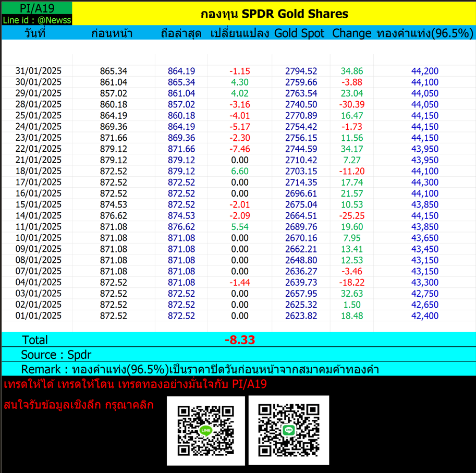Select the latest holding 864.19 for 31/01/2025

coord(181,71)
